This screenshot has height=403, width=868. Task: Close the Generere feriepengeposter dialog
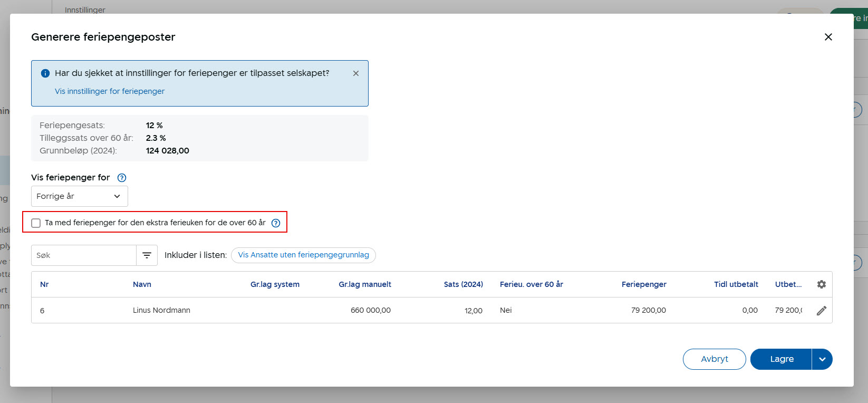(x=828, y=37)
